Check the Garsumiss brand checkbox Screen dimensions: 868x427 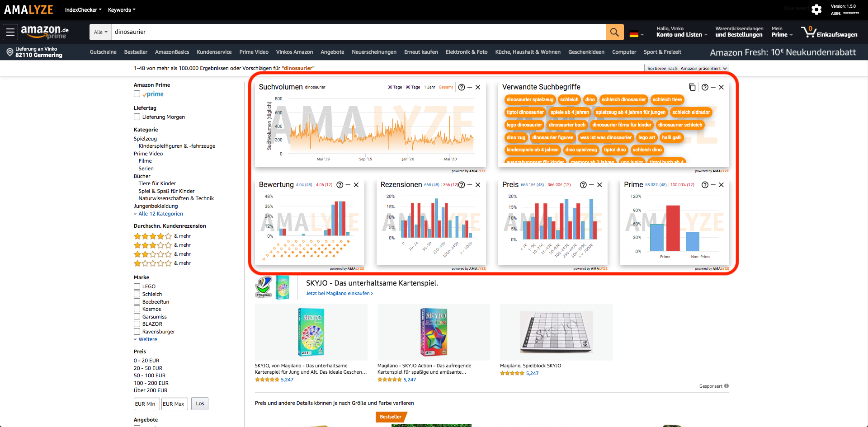click(137, 316)
